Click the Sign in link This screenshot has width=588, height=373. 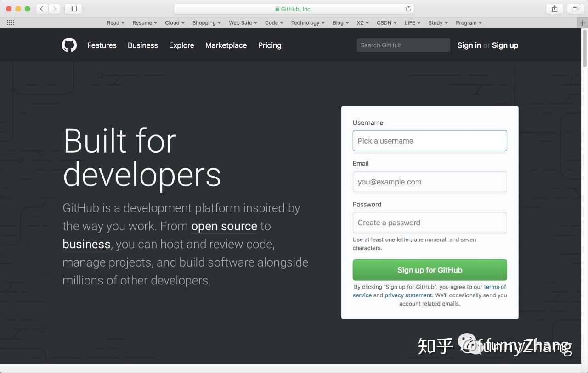click(x=469, y=45)
